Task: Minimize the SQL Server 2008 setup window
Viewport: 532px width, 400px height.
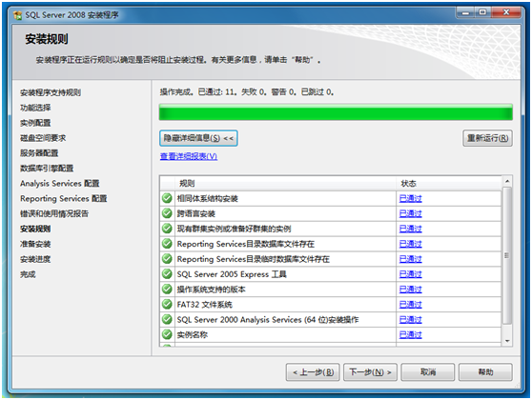Action: [x=465, y=13]
